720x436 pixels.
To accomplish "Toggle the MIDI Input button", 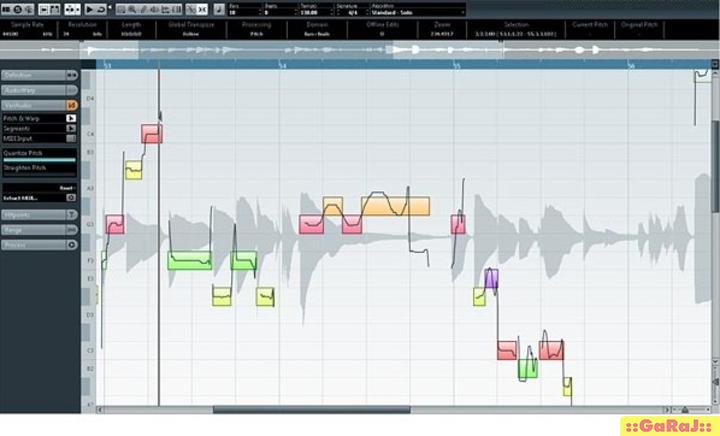I will point(71,138).
